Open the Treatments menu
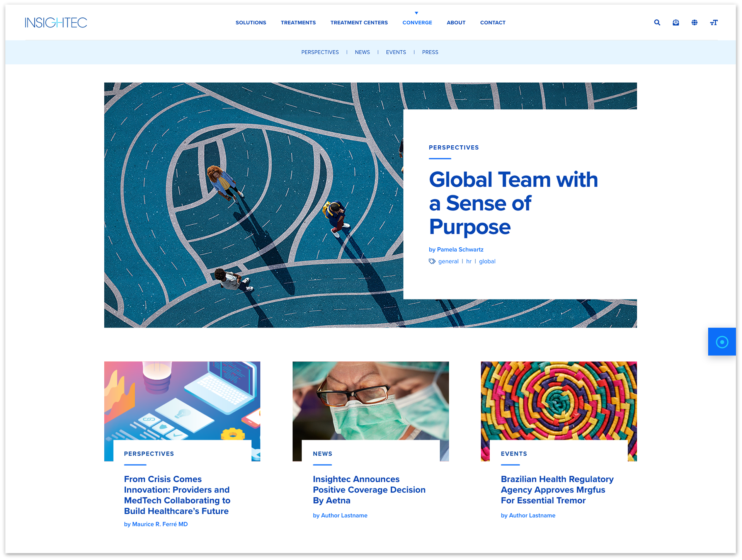The image size is (742, 560). tap(298, 22)
